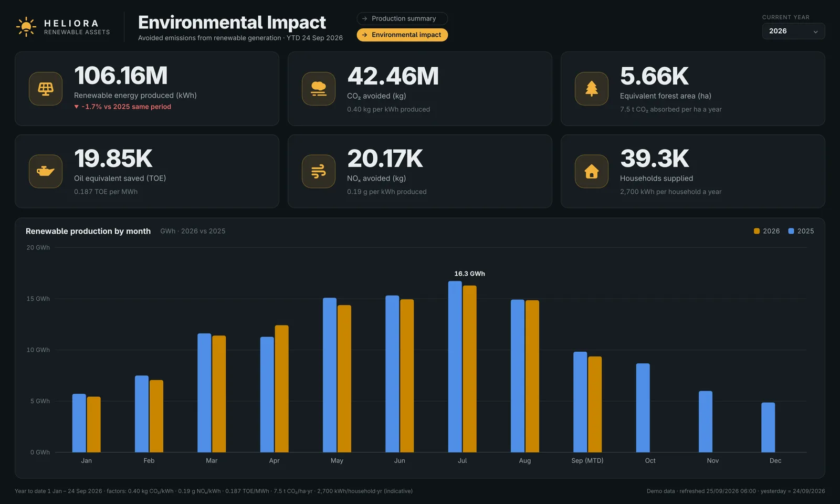Click the -1.7% vs 2025 same period text
This screenshot has height=504, width=840.
click(127, 107)
